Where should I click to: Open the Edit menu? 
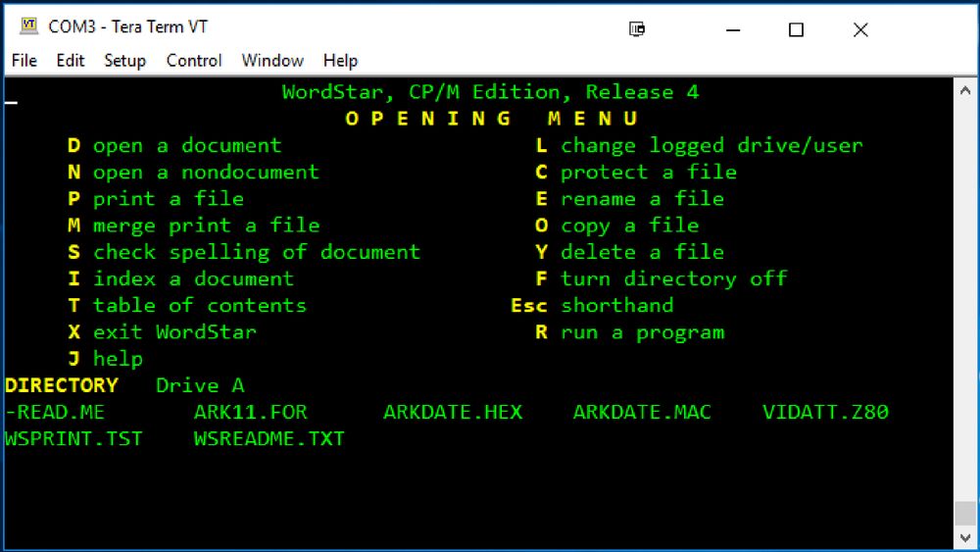[70, 61]
